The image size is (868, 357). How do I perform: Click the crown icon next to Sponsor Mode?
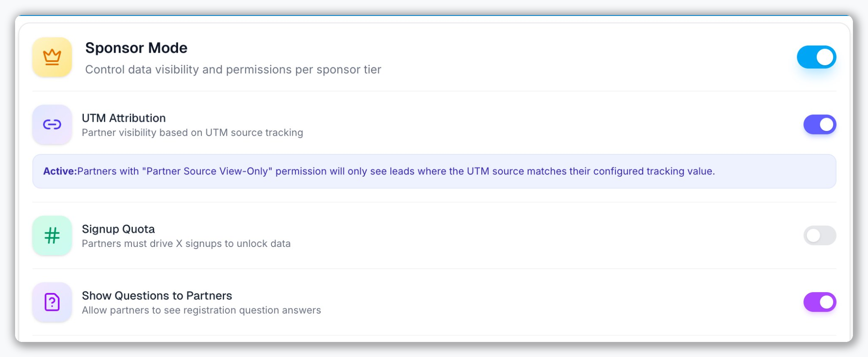click(52, 57)
